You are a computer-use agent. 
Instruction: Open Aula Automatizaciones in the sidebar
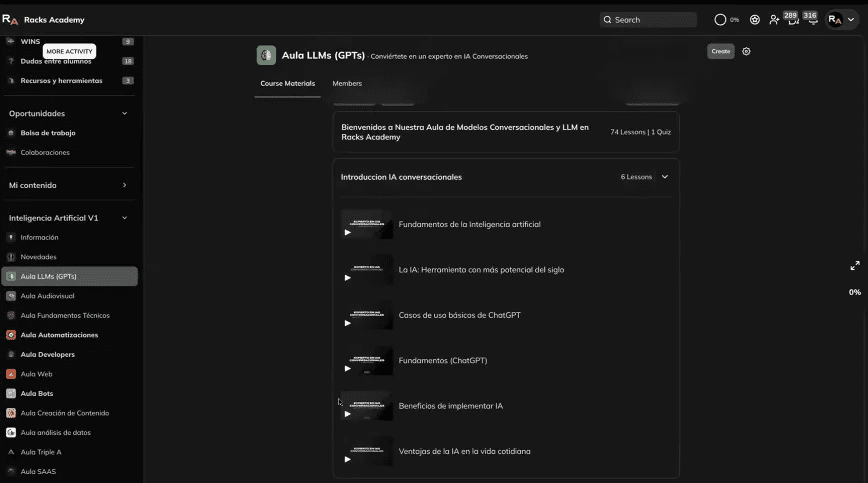tap(59, 335)
